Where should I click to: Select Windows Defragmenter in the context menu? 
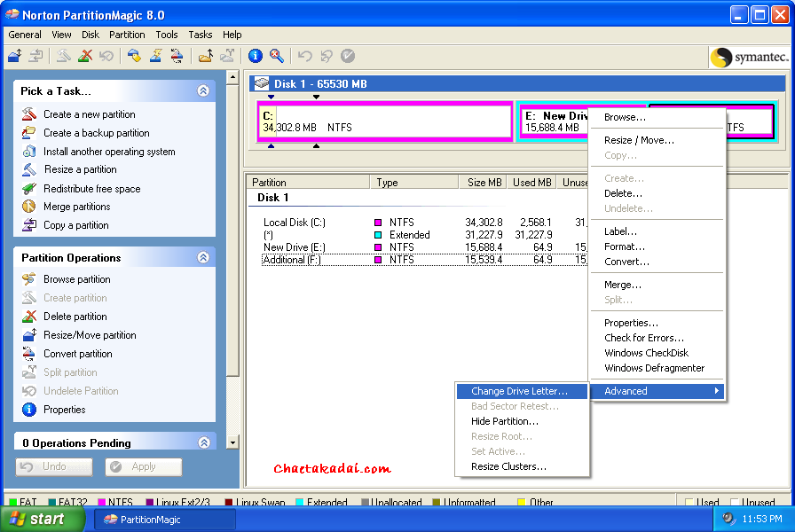[x=654, y=368]
